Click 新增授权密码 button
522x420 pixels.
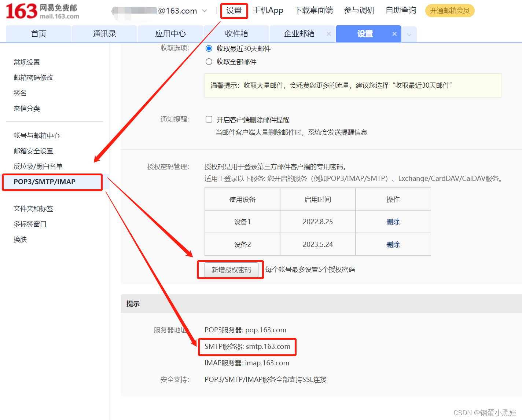[231, 270]
